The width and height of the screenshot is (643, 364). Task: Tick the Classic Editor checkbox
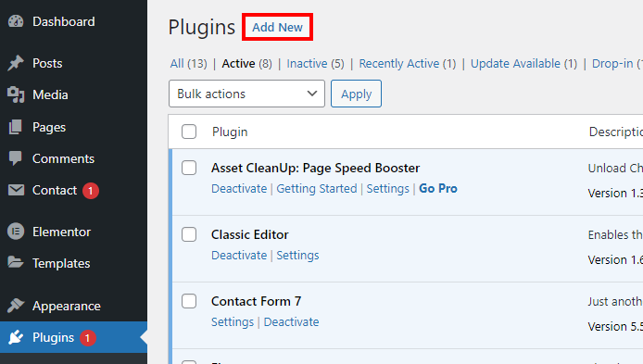pos(189,234)
